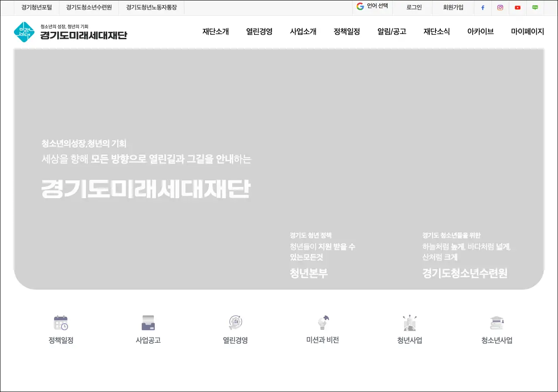The height and width of the screenshot is (392, 558).
Task: Open the 사업소개 menu item
Action: point(303,31)
